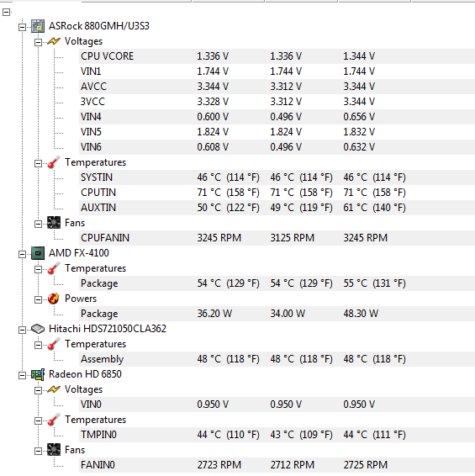Select the CPU VCORE row label
475x476 pixels.
[107, 56]
